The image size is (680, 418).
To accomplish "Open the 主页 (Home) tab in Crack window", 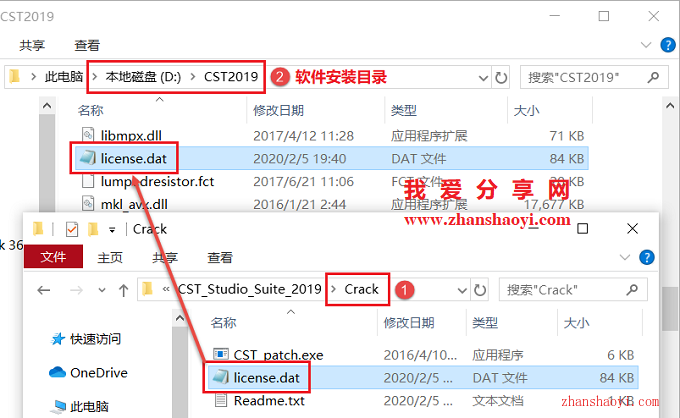I will click(110, 258).
